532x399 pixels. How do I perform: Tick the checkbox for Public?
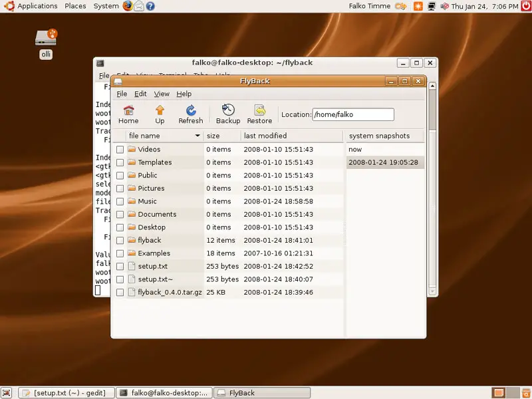pyautogui.click(x=120, y=176)
